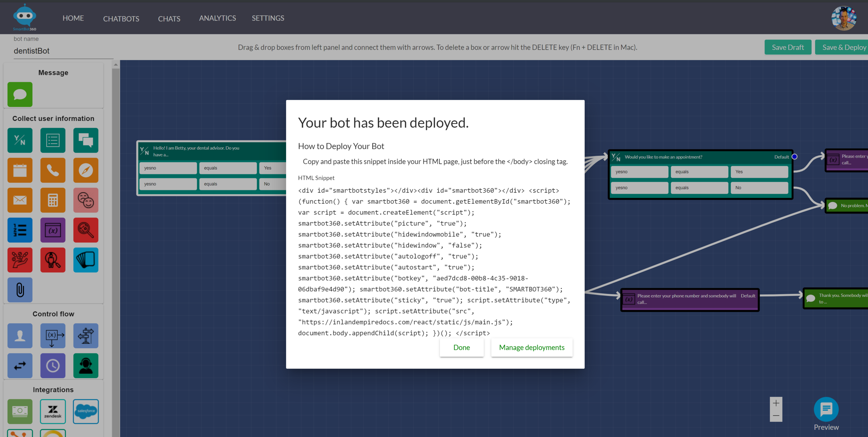Click the No field in appointment node
This screenshot has height=437, width=868.
759,188
